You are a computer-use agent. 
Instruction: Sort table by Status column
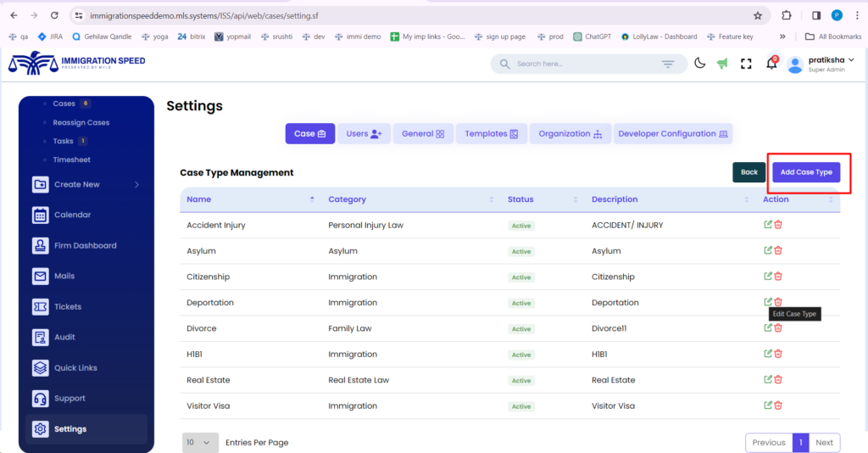[542, 199]
